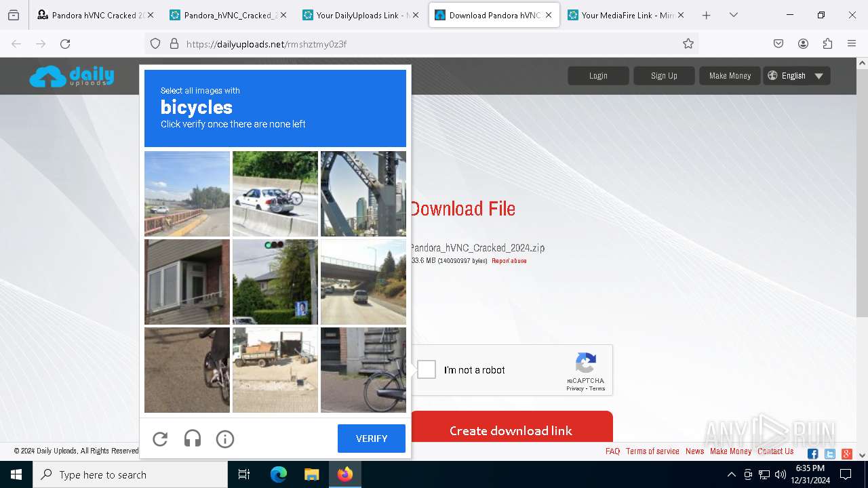This screenshot has width=868, height=488.
Task: Show site security padlock info
Action: pos(174,44)
